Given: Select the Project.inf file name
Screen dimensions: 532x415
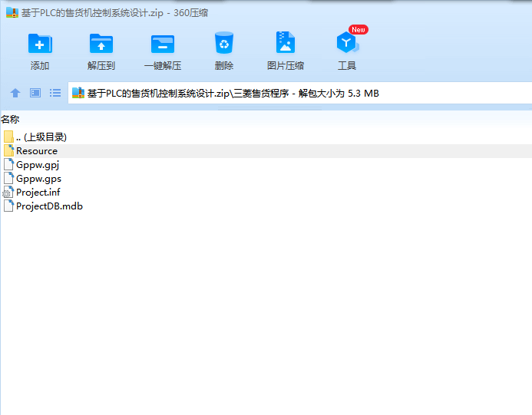Looking at the screenshot, I should point(38,193).
